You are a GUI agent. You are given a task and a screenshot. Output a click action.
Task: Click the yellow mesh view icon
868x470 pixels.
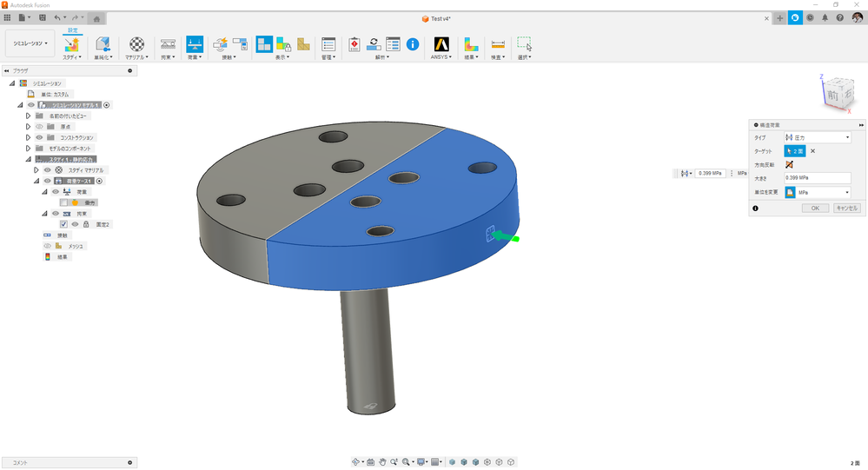[x=303, y=44]
